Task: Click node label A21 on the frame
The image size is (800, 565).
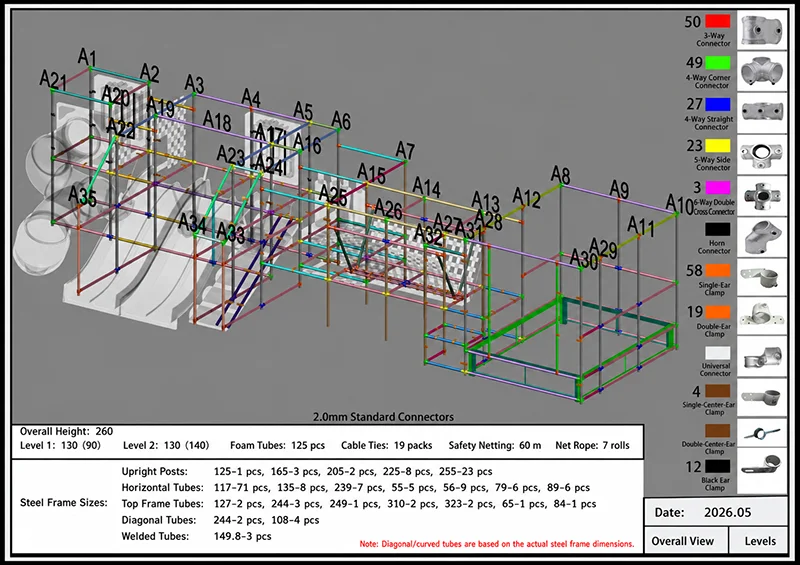Action: (x=53, y=80)
